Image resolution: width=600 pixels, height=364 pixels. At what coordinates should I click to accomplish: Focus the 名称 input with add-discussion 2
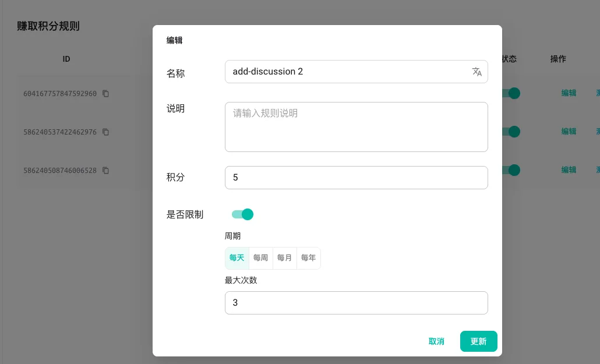[x=357, y=72]
